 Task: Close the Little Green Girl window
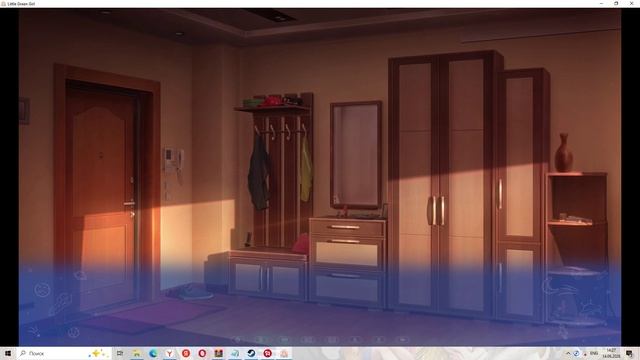click(631, 4)
